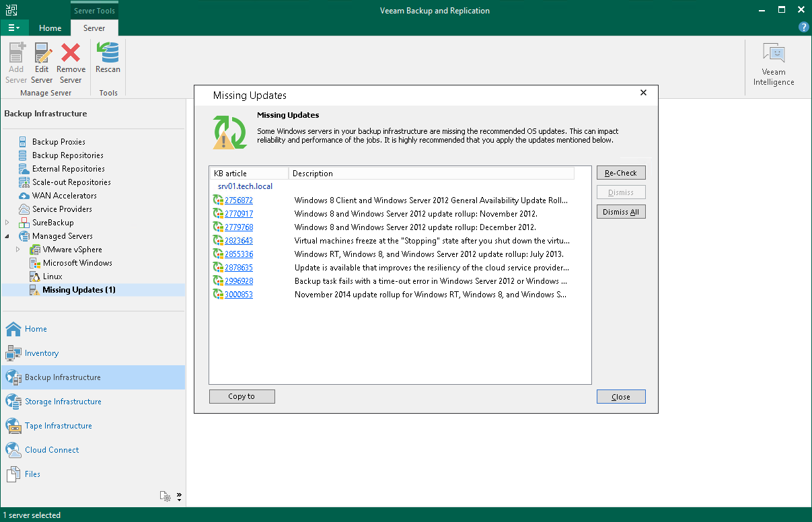The height and width of the screenshot is (522, 812).
Task: Expand the VMware vSphere node
Action: coord(18,250)
